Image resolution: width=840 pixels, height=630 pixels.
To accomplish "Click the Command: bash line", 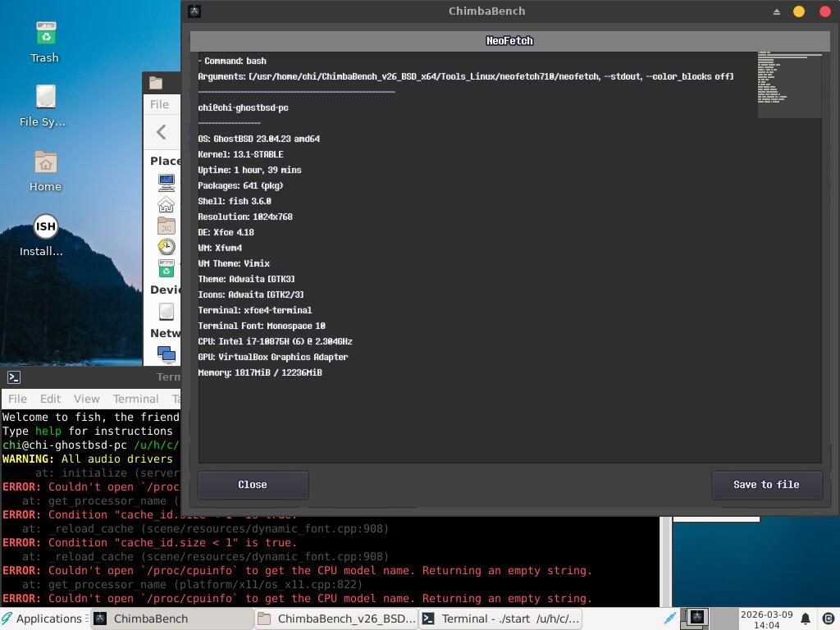I will tap(232, 61).
